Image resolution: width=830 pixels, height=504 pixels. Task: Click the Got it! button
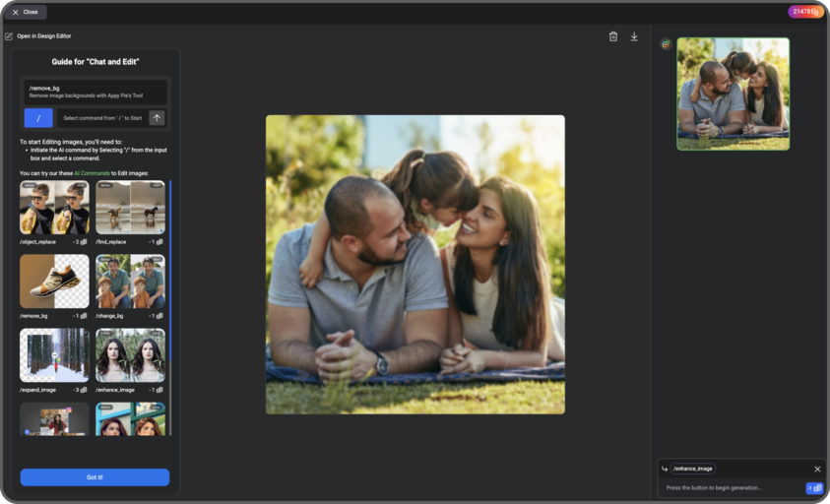(x=95, y=477)
